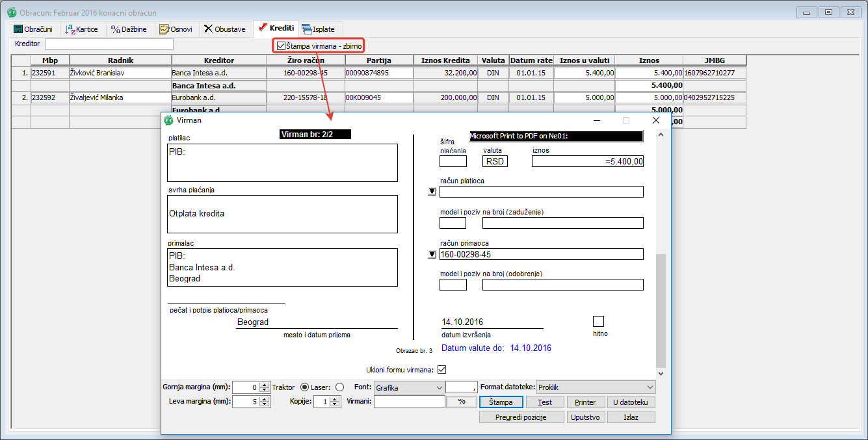Click the iznos field =5.400,00
The height and width of the screenshot is (440, 868).
[x=587, y=161]
